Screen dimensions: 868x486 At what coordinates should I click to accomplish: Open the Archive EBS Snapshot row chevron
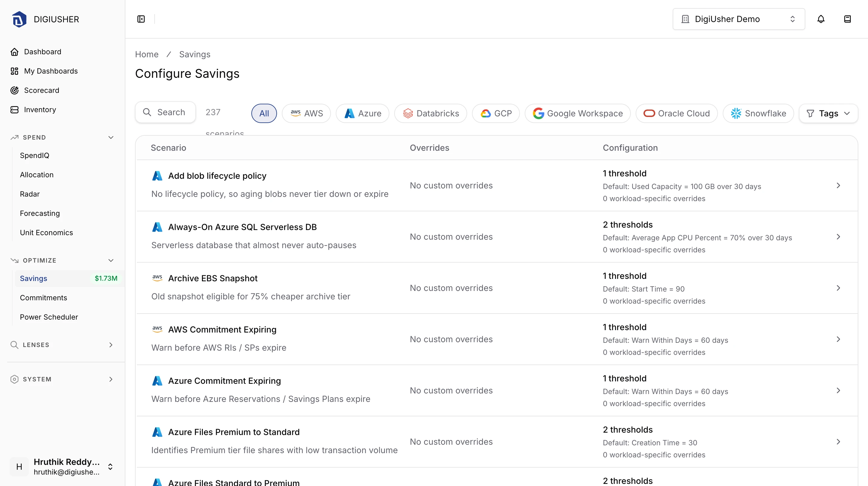[x=838, y=288]
